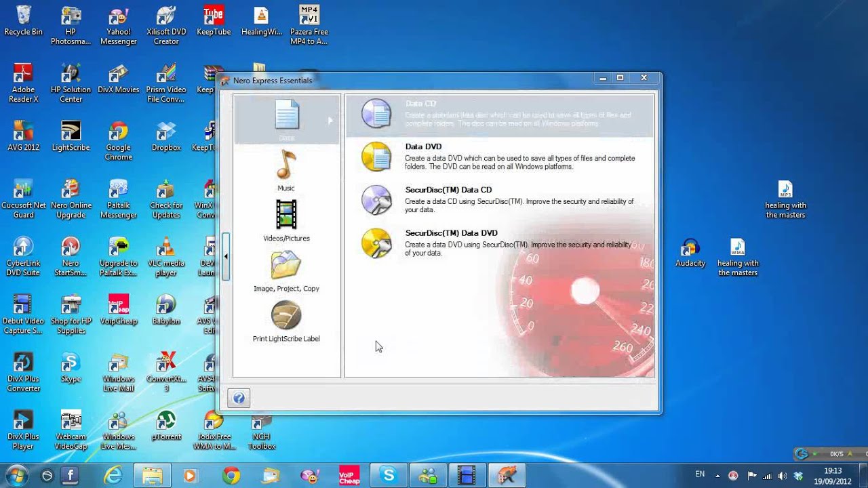Choose SecurDisc(TM) Data CD option
This screenshot has width=868, height=488.
499,200
